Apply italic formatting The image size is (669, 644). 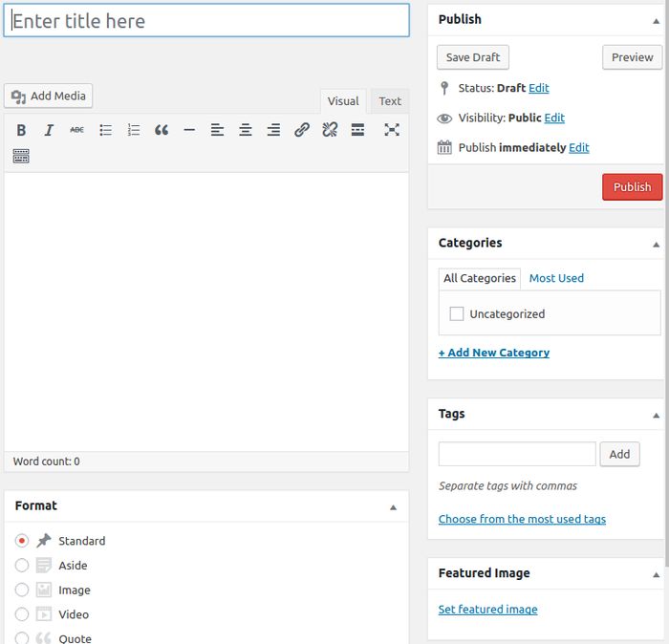(49, 130)
